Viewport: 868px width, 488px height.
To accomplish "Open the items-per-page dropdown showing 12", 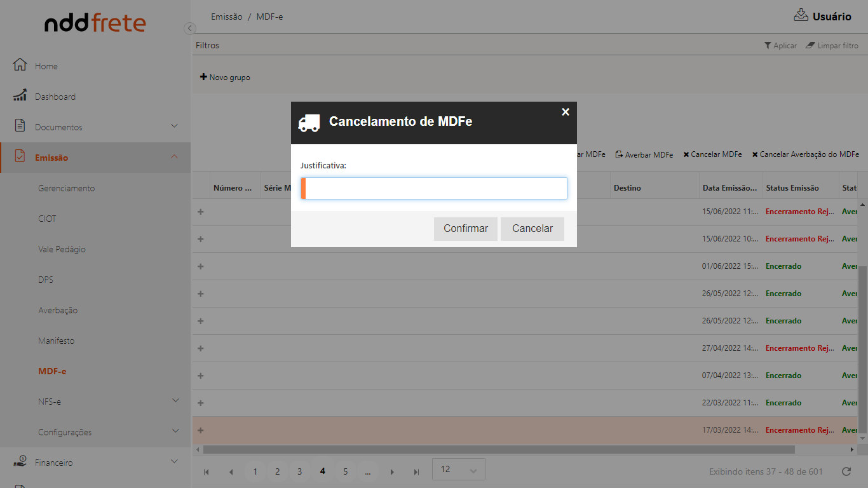I will tap(458, 470).
